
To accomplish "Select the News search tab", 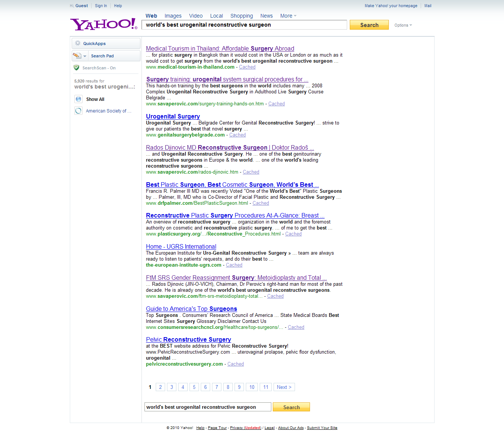I will pyautogui.click(x=266, y=16).
